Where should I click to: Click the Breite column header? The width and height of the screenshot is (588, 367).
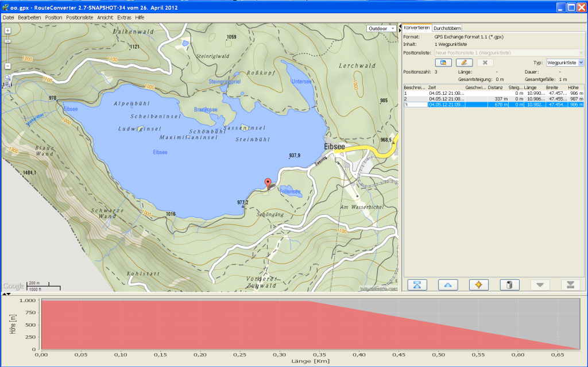click(x=556, y=87)
